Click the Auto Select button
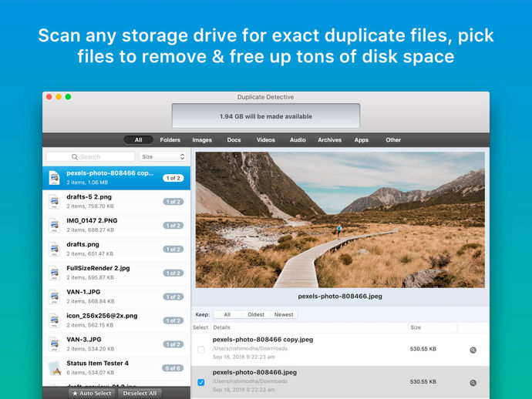 pos(92,394)
